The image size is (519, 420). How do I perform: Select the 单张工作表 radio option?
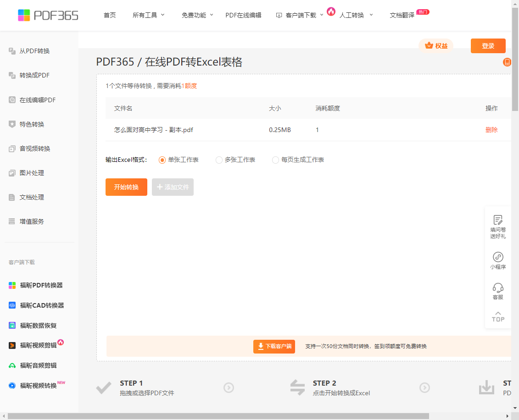pyautogui.click(x=162, y=160)
